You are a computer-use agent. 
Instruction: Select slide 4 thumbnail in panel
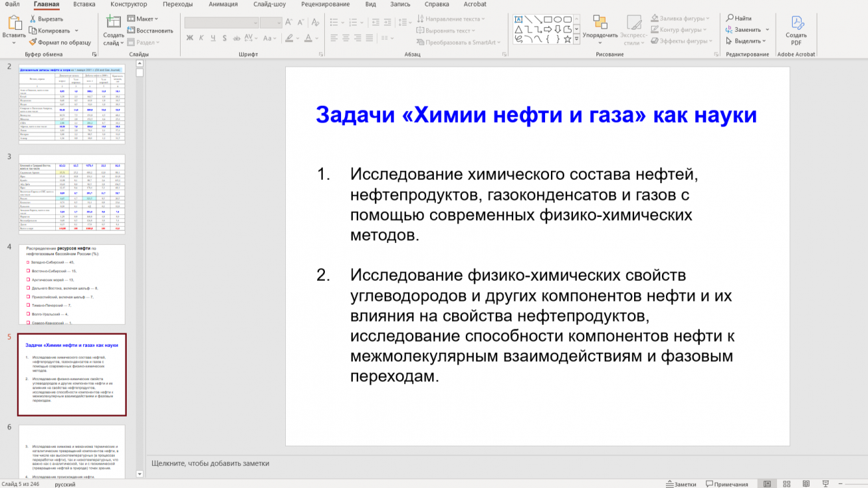coord(71,284)
